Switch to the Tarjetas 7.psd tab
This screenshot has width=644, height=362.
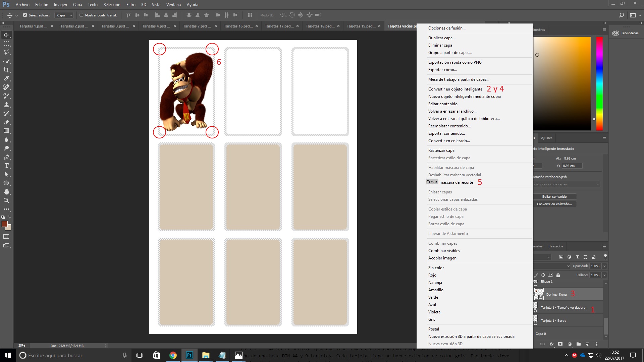(197, 26)
